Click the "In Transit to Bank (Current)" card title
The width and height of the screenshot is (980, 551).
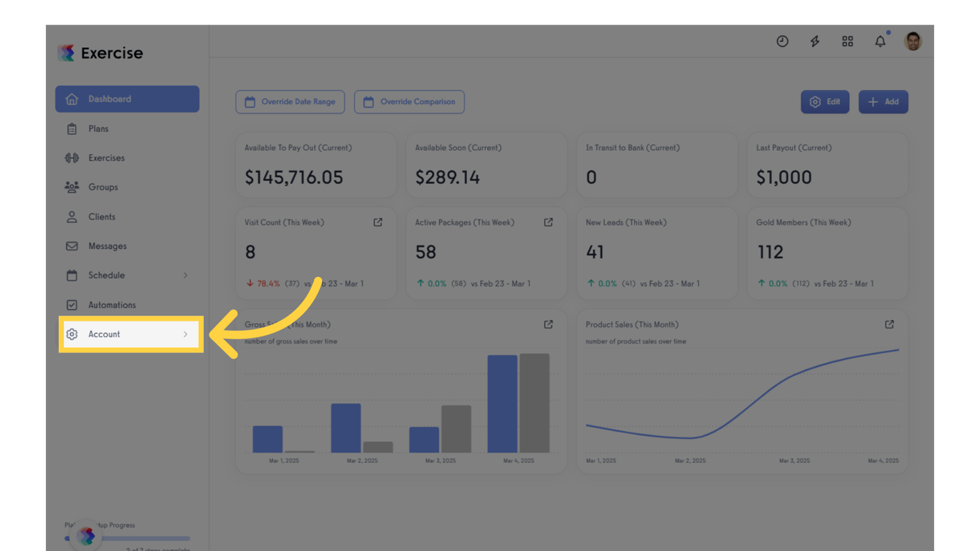pyautogui.click(x=633, y=148)
